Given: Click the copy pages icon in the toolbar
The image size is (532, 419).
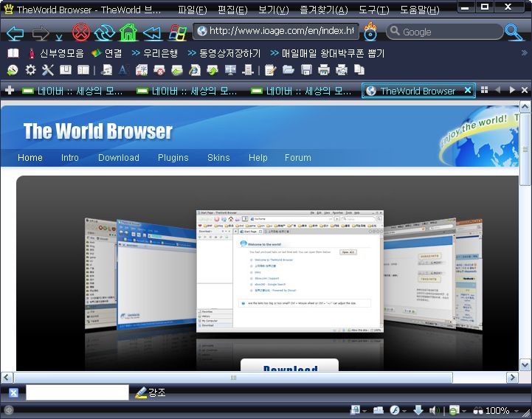Looking at the screenshot, I should click(359, 70).
